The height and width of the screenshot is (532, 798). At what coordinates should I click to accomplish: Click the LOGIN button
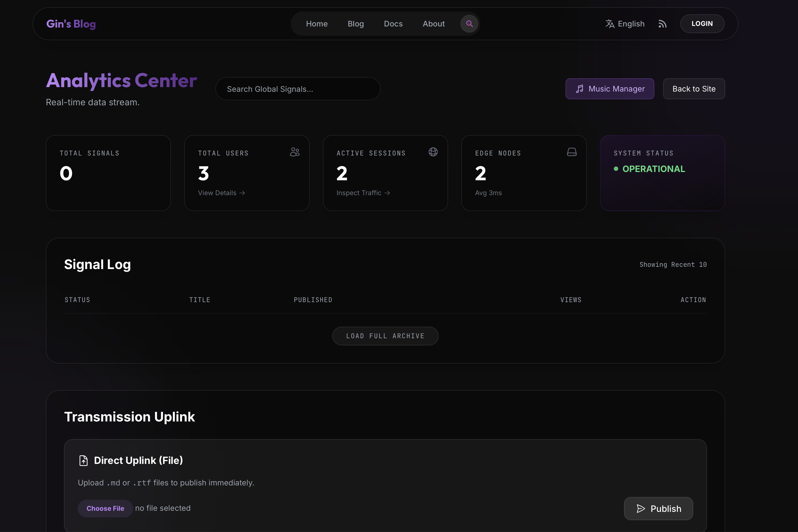702,24
